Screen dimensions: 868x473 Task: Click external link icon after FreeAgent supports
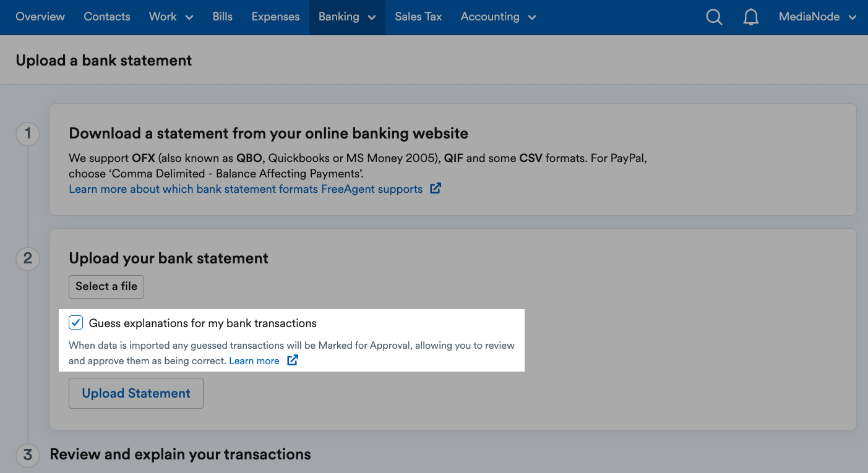(436, 189)
